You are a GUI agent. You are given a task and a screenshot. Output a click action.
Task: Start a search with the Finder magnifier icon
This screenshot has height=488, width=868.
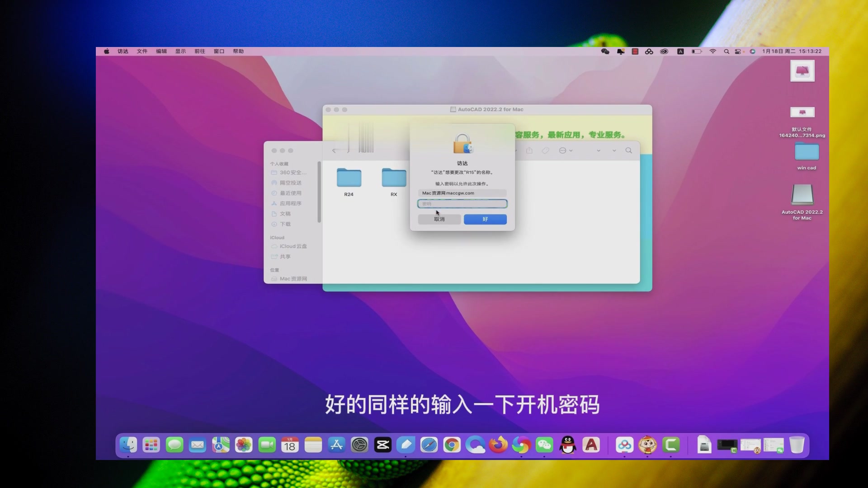pyautogui.click(x=629, y=150)
